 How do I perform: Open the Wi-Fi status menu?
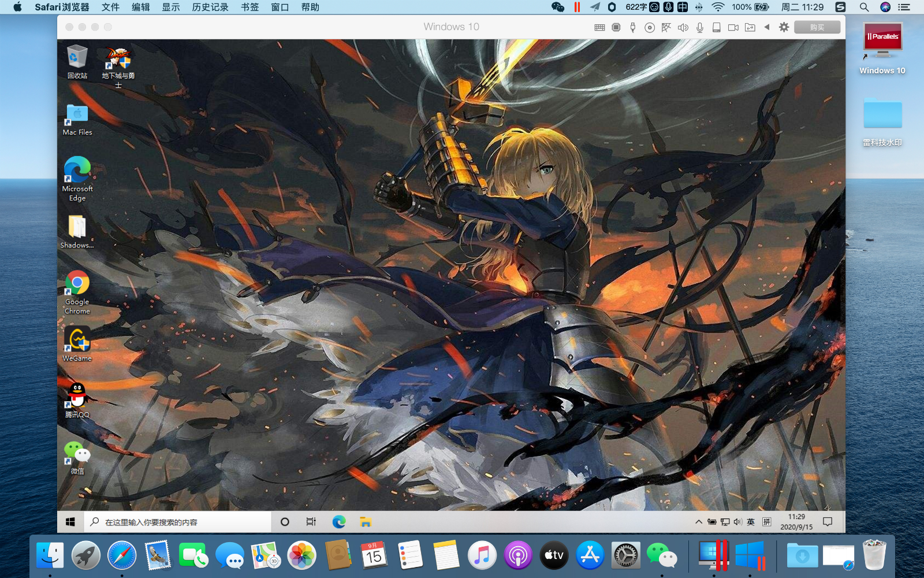tap(718, 7)
